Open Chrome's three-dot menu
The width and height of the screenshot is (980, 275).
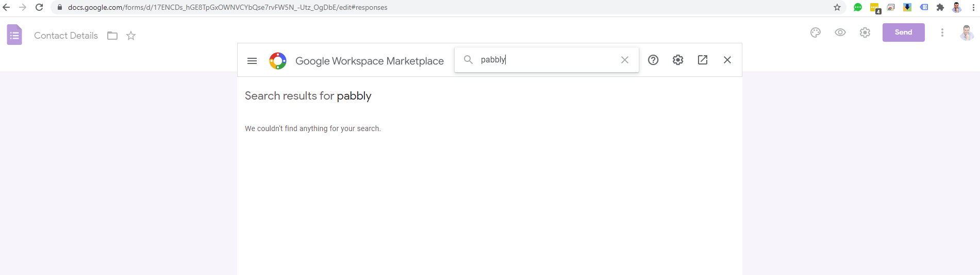974,7
